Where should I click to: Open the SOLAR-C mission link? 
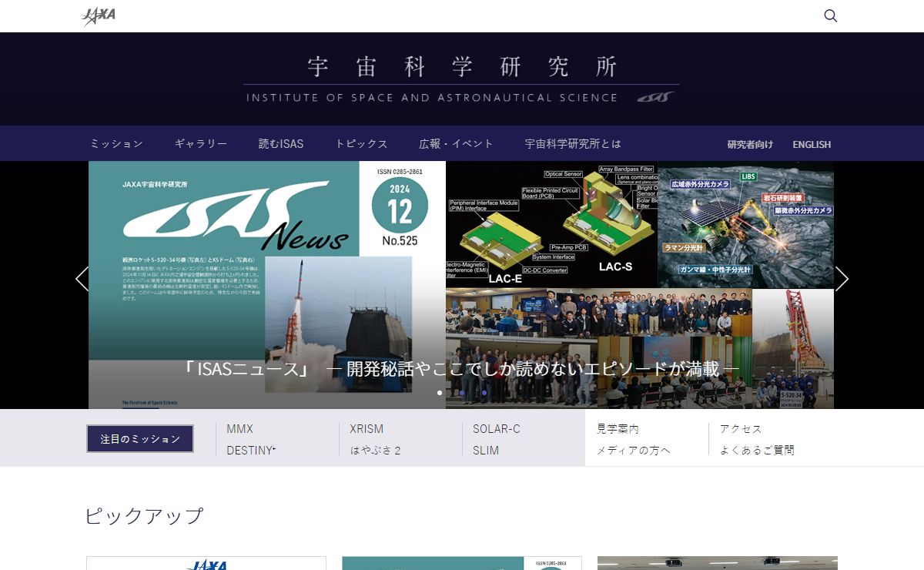coord(497,429)
